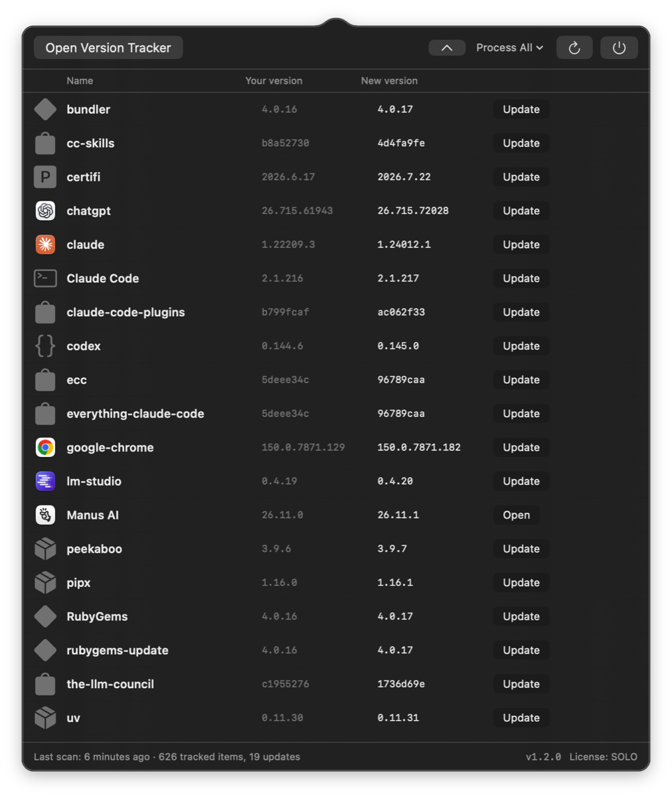Click the power quit icon button
The height and width of the screenshot is (797, 672).
(x=619, y=48)
